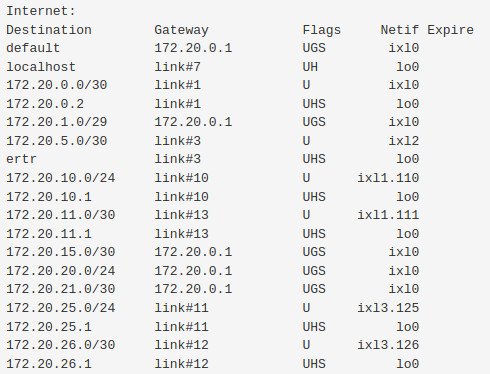Select destination 172.20.25.0/24
This screenshot has height=374, width=490.
[x=61, y=308]
